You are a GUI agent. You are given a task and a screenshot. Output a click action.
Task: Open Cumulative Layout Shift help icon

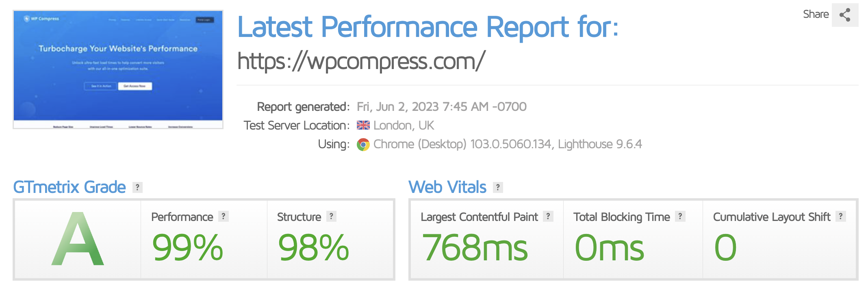click(841, 216)
